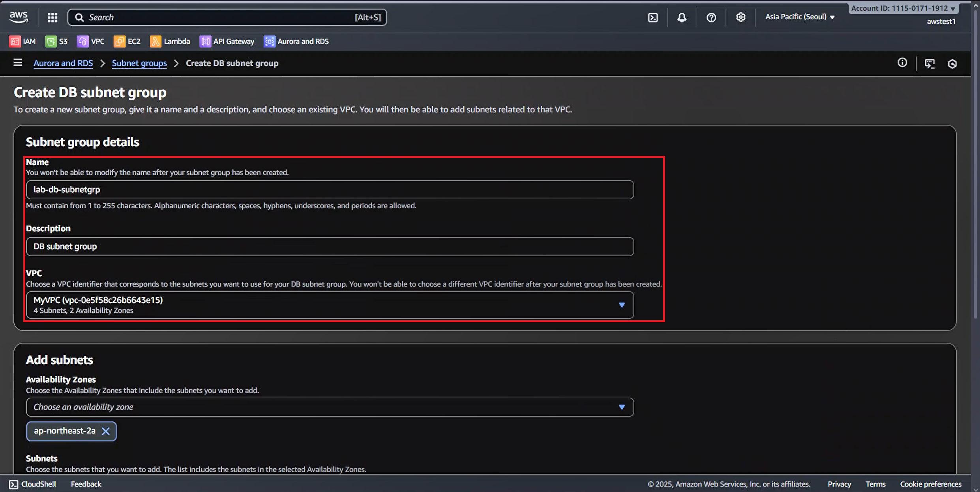Viewport: 980px width, 492px height.
Task: Go to Lambda from favorites bar
Action: (x=170, y=41)
